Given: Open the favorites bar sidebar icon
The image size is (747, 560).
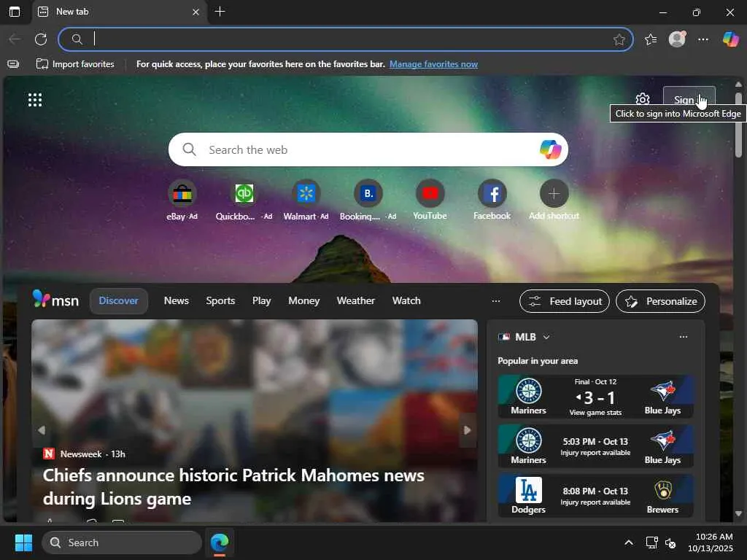Looking at the screenshot, I should [x=13, y=64].
